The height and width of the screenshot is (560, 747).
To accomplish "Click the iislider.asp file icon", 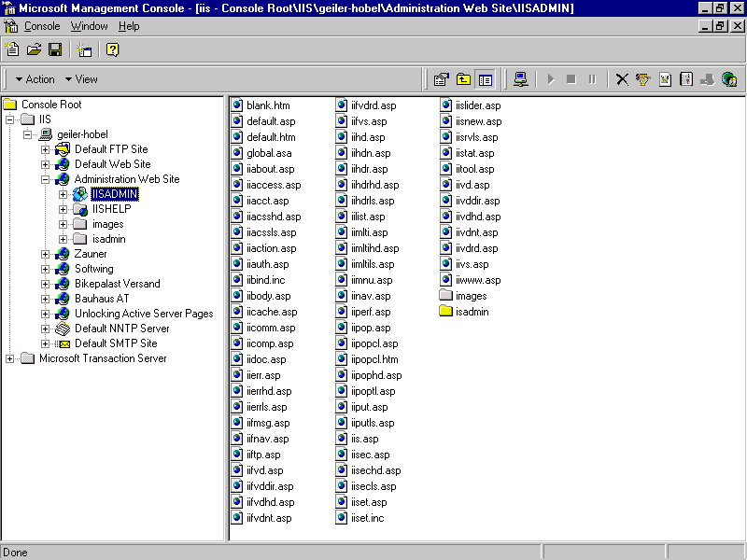I will click(446, 105).
